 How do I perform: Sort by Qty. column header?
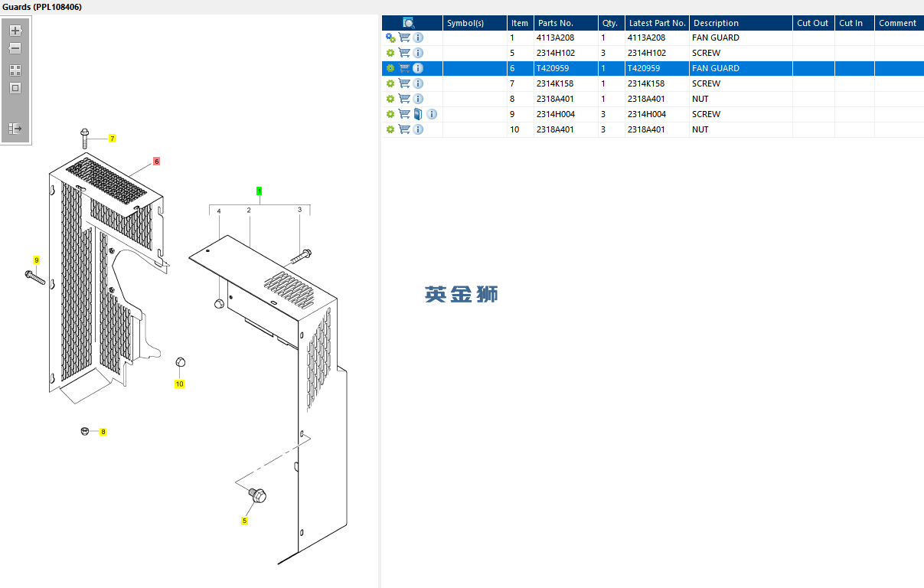click(x=611, y=23)
